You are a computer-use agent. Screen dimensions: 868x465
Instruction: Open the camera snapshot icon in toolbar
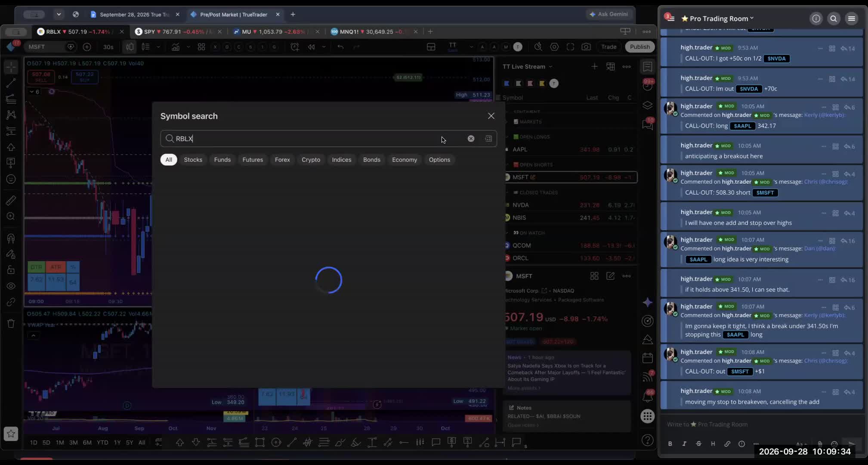(x=586, y=47)
